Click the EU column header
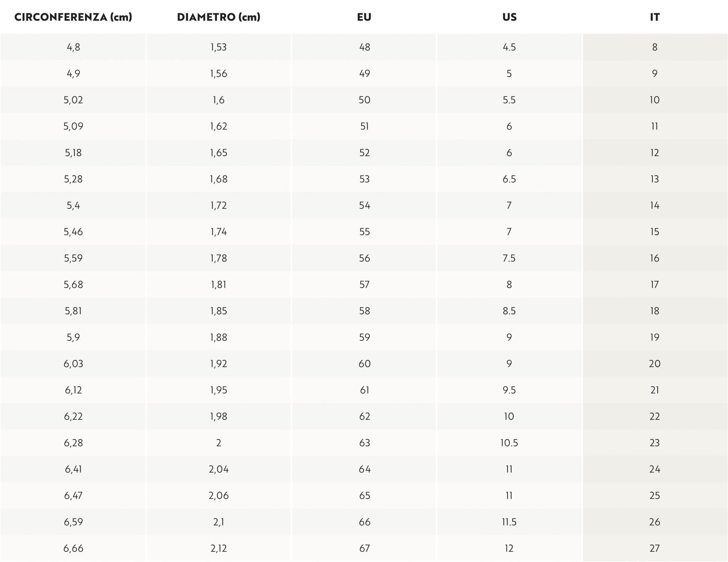The image size is (728, 562). [364, 17]
